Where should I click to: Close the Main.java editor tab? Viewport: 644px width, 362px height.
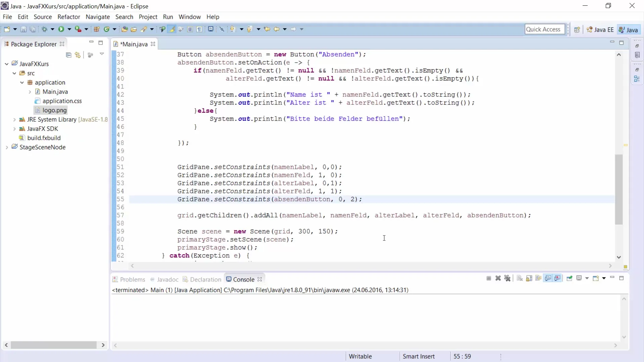click(x=153, y=44)
